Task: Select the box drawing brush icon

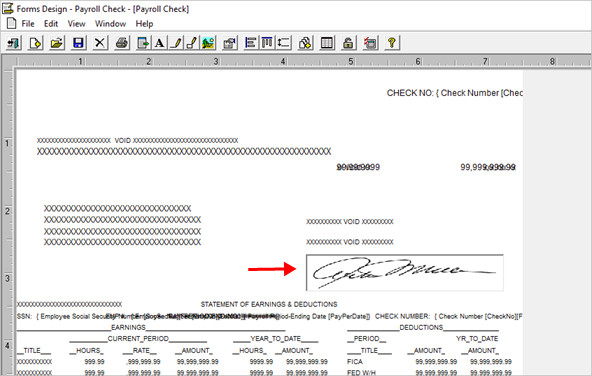Action: pyautogui.click(x=192, y=43)
